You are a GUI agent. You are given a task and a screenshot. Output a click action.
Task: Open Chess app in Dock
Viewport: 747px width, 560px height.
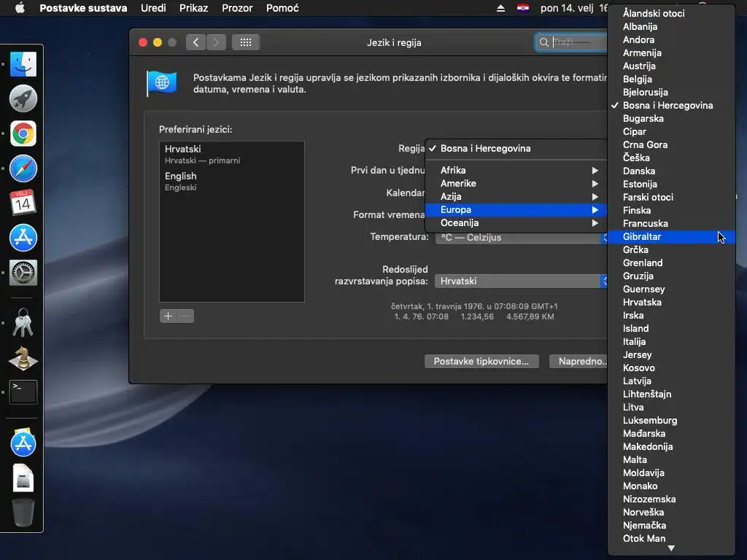(23, 357)
